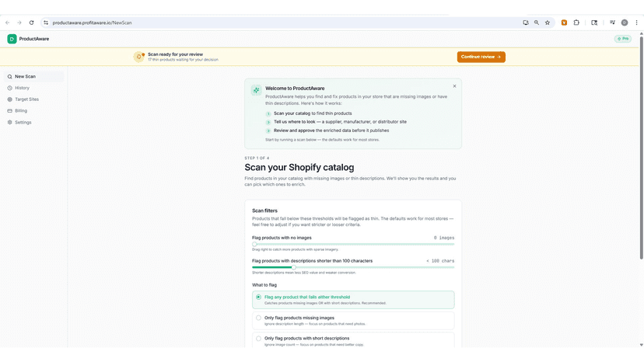Click the tab search icon in toolbar
644x362 pixels.
coord(594,23)
